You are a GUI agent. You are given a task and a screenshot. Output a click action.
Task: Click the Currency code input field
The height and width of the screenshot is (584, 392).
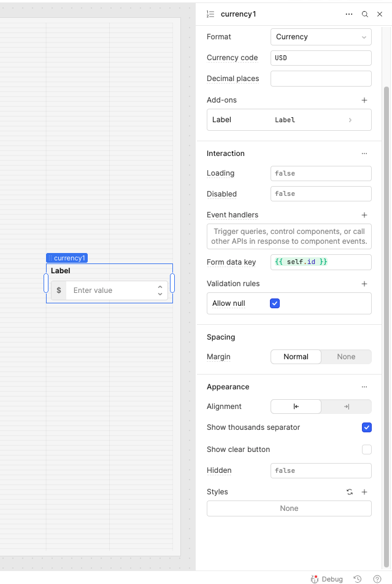[321, 58]
